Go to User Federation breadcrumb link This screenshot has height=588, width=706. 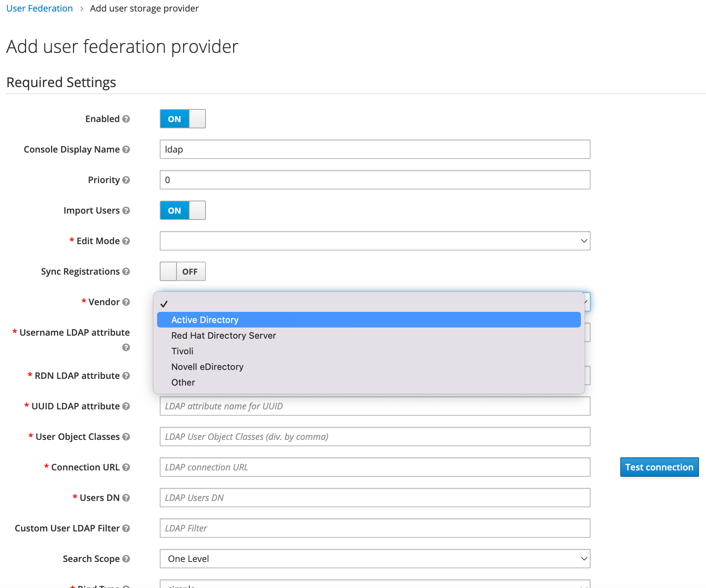(x=39, y=8)
